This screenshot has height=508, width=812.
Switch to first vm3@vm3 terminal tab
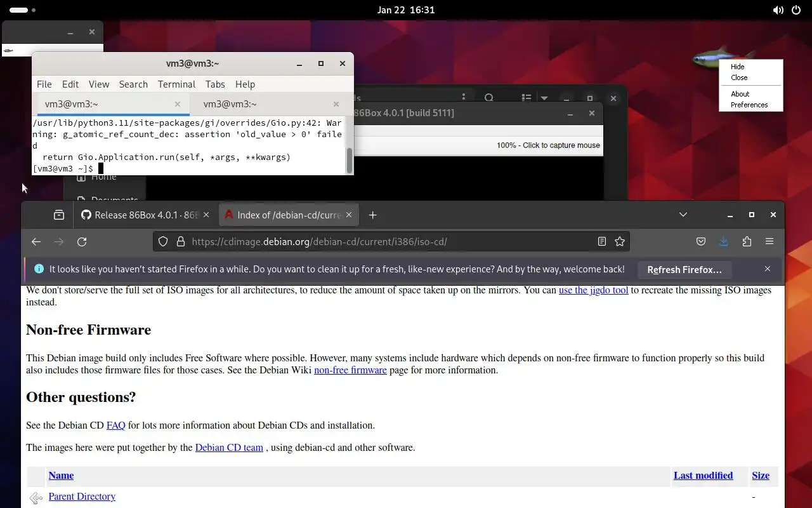pos(110,104)
